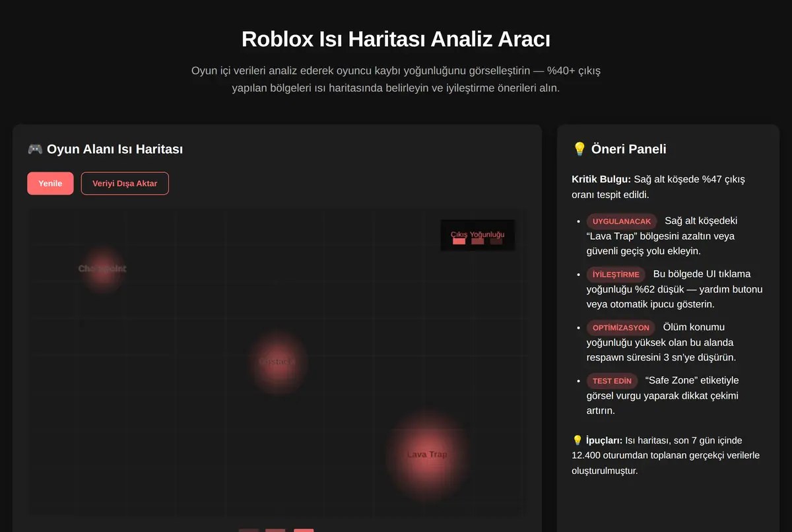Click the "güvenli geçiş yolu ekleyin" text

pos(643,251)
